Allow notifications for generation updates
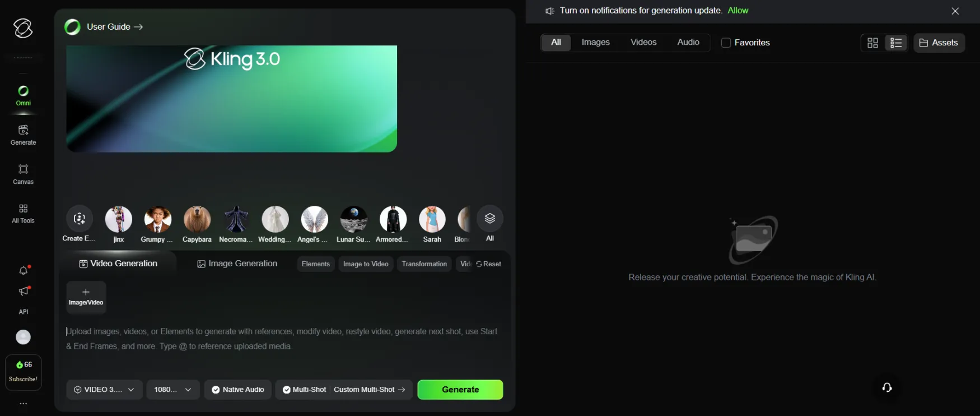Viewport: 980px width, 416px height. point(738,11)
